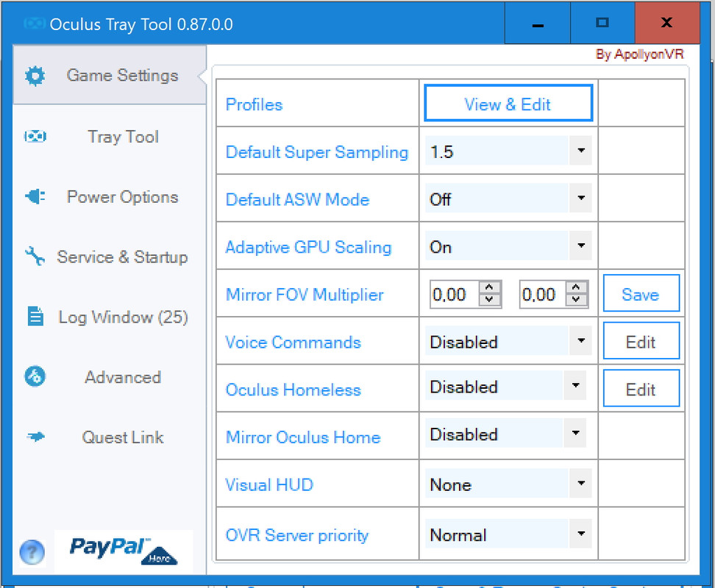
Task: Click the Default Super Sampling label
Action: point(317,152)
